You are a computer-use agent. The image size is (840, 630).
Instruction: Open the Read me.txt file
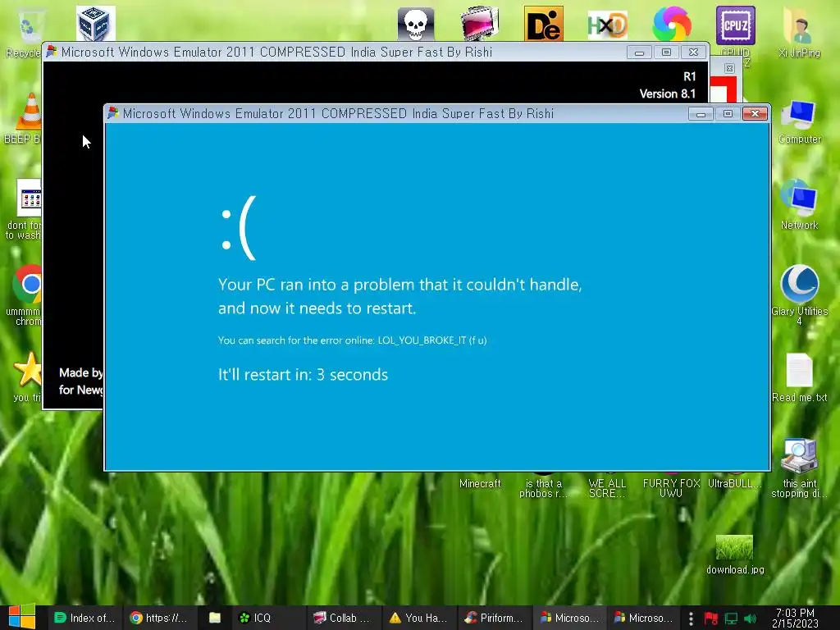coord(799,377)
